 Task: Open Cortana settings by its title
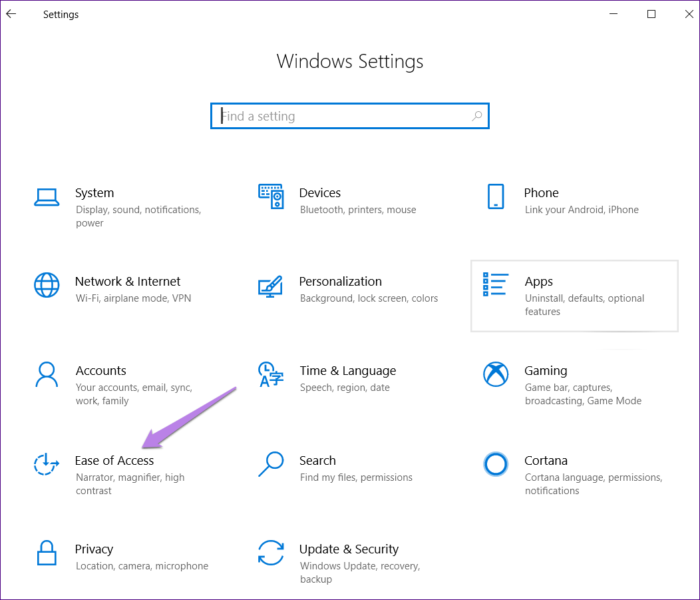pyautogui.click(x=546, y=460)
